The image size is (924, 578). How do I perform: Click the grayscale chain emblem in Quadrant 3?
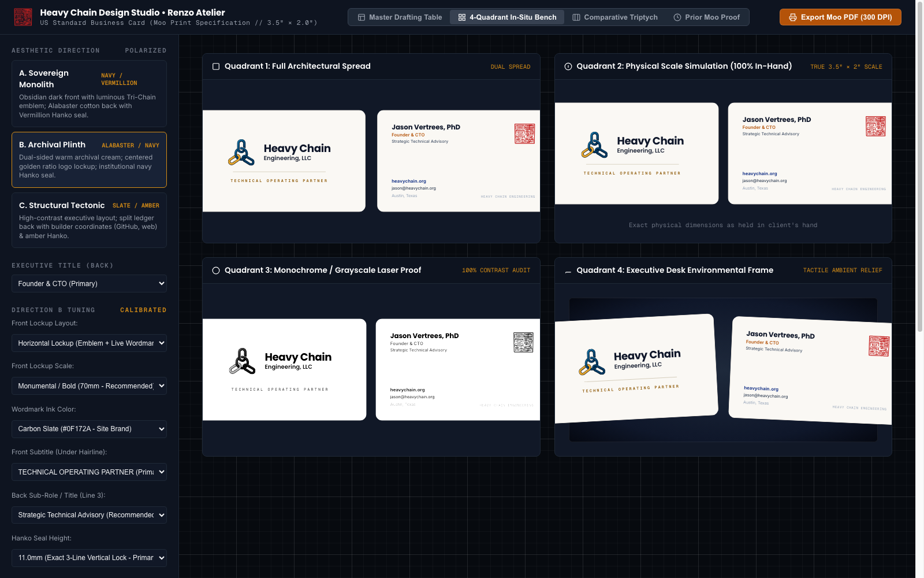point(243,362)
